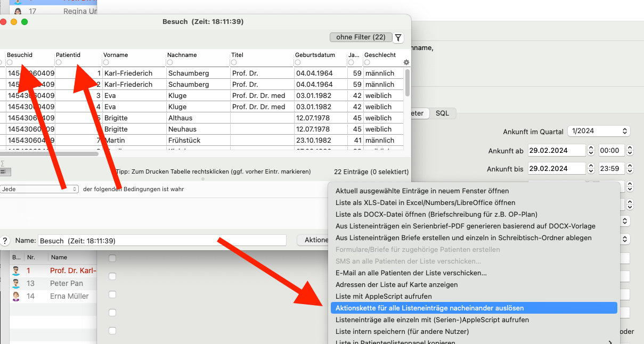Viewport: 644px width, 344px height.
Task: Toggle the Besuchid column radio circle
Action: (x=10, y=62)
